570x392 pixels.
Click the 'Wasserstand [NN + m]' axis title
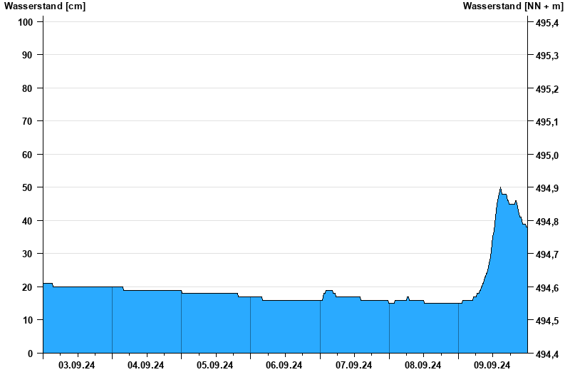(x=512, y=6)
